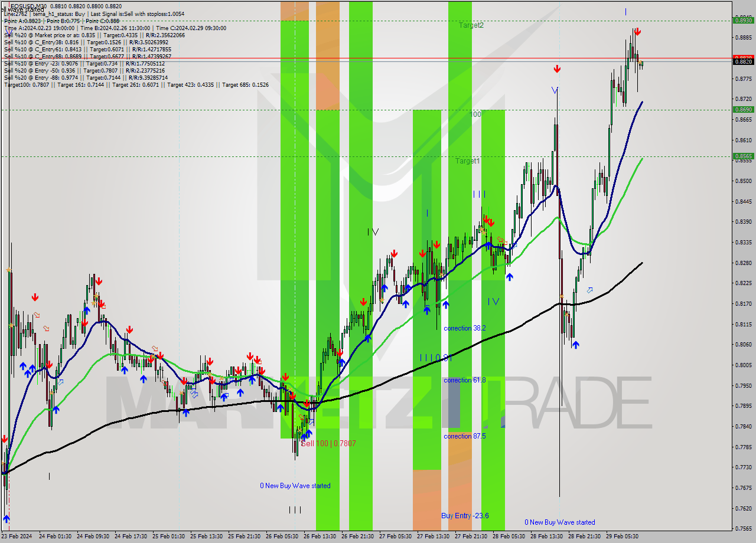This screenshot has width=756, height=543.
Task: Click the 0.7675 price axis value
Action: tap(743, 488)
